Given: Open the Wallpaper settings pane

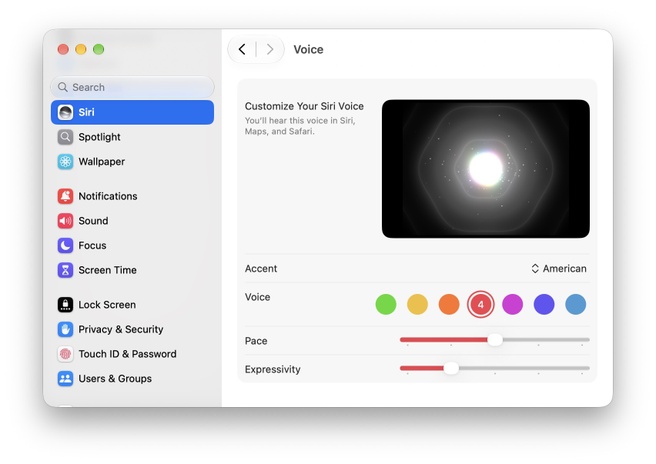Looking at the screenshot, I should point(132,162).
